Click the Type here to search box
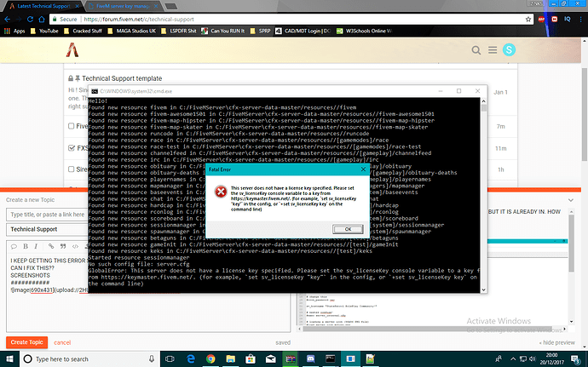The height and width of the screenshot is (367, 588). click(x=89, y=359)
